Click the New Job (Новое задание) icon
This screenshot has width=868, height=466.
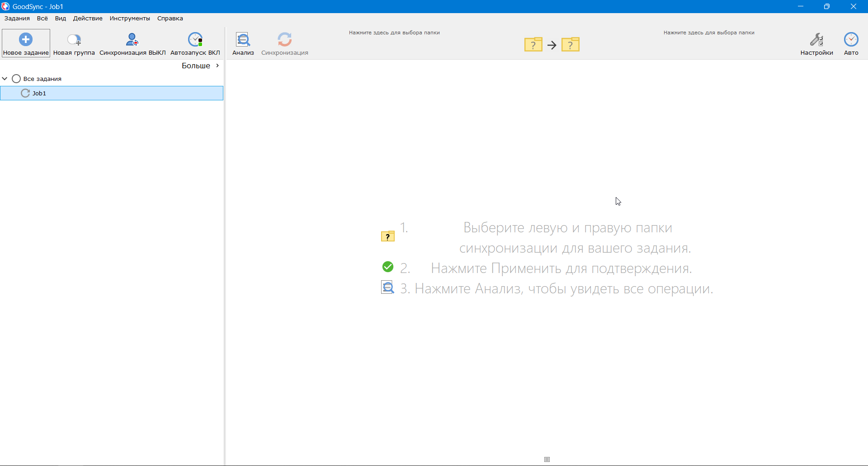(x=26, y=40)
